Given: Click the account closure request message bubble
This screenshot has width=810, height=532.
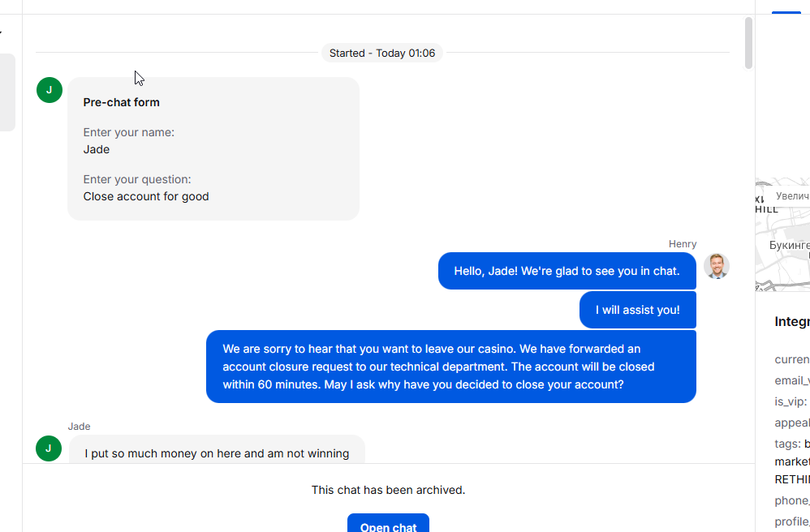Looking at the screenshot, I should pyautogui.click(x=451, y=367).
